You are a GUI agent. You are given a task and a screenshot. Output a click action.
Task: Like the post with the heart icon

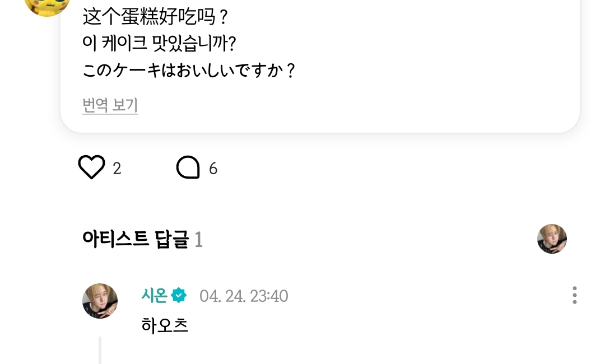coord(91,168)
